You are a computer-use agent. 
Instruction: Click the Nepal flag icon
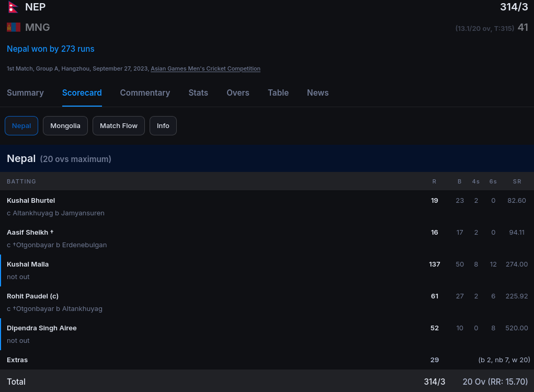pos(13,7)
